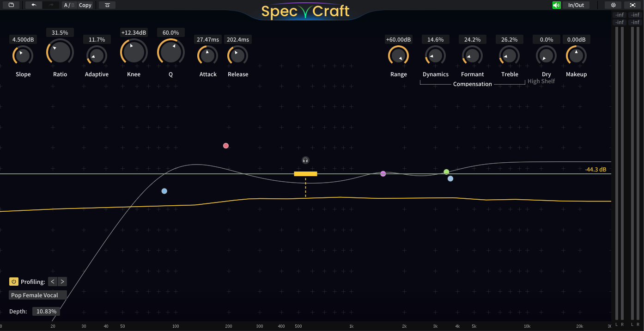Click the Slope value field 4.500dB
This screenshot has width=644, height=331.
[23, 40]
